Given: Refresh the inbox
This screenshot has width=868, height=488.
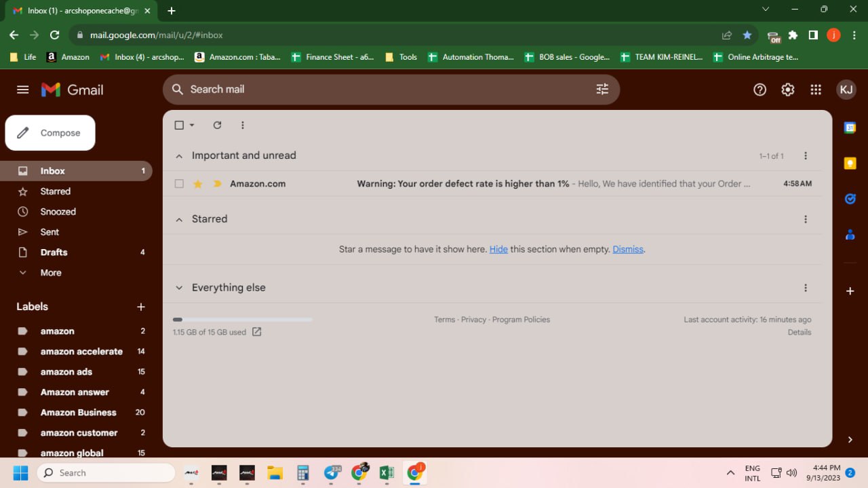Looking at the screenshot, I should point(217,125).
